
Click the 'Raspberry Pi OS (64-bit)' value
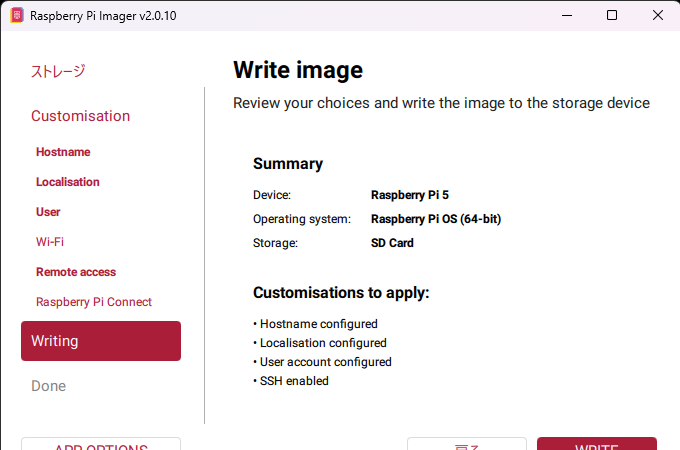tap(436, 219)
